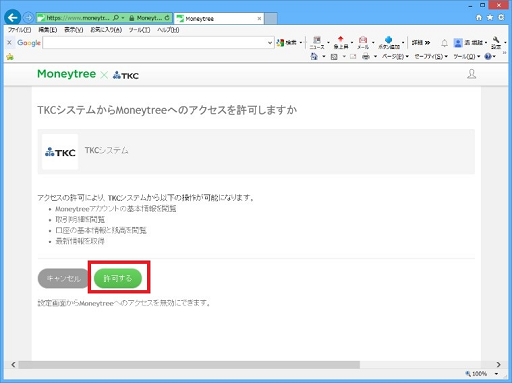Click the refresh icon in address bar

167,18
